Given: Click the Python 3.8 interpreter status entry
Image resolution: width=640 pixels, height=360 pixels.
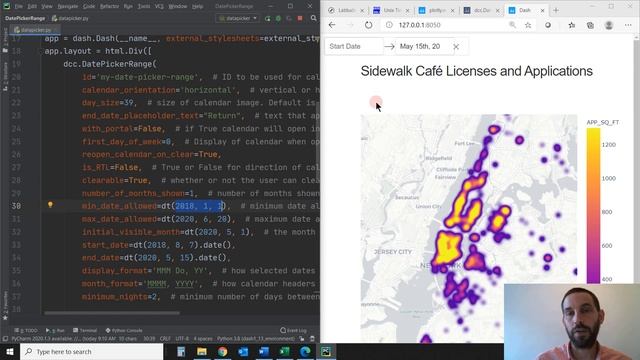Looking at the screenshot, I should (x=256, y=339).
